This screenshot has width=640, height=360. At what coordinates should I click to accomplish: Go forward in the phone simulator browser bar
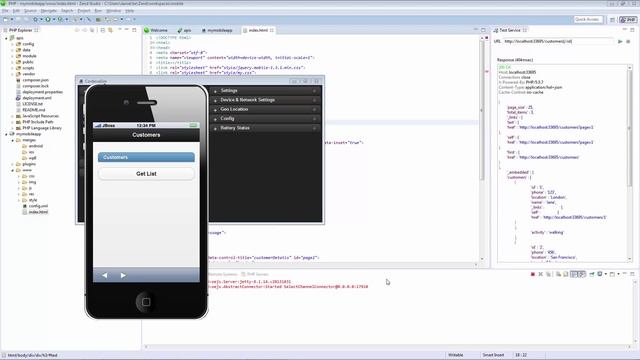pyautogui.click(x=123, y=276)
